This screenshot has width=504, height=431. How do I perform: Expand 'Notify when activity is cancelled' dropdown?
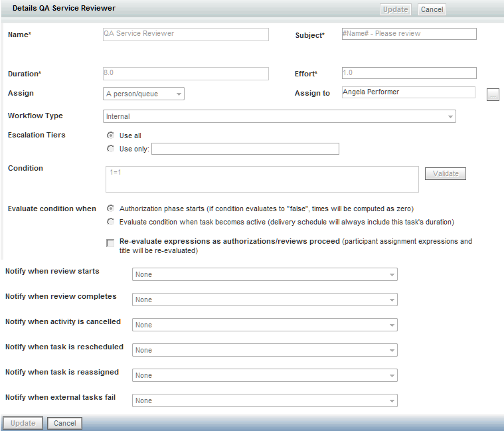pyautogui.click(x=264, y=325)
